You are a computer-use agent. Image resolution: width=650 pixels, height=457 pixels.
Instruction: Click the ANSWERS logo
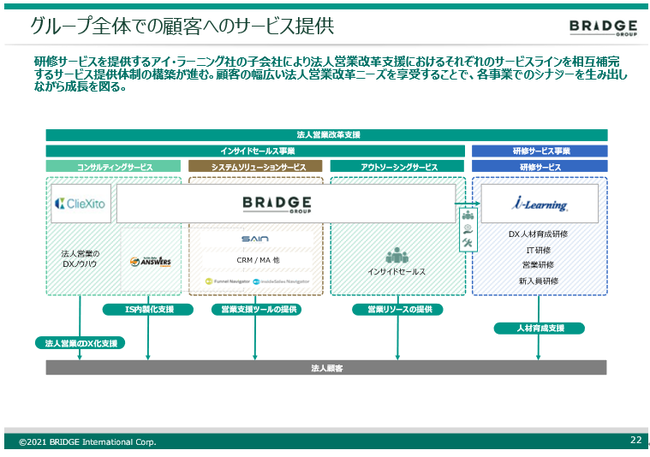(x=150, y=262)
